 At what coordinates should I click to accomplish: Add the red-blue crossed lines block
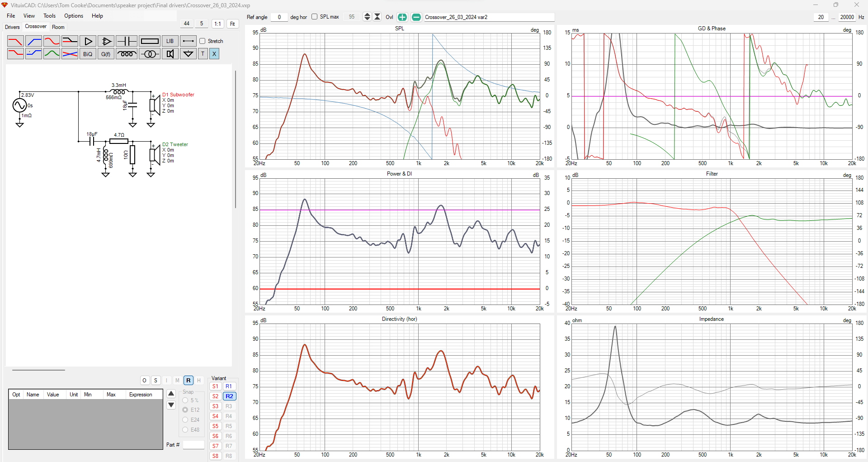[x=70, y=54]
